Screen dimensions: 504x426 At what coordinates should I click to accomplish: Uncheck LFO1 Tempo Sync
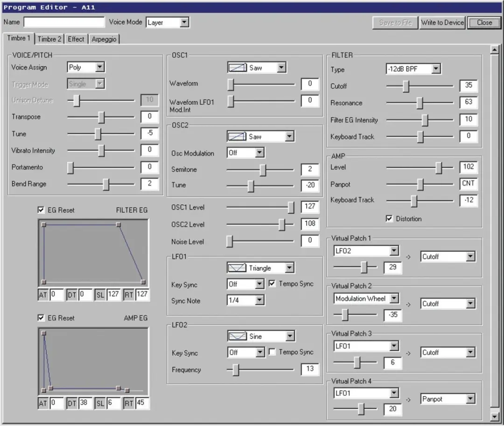272,283
